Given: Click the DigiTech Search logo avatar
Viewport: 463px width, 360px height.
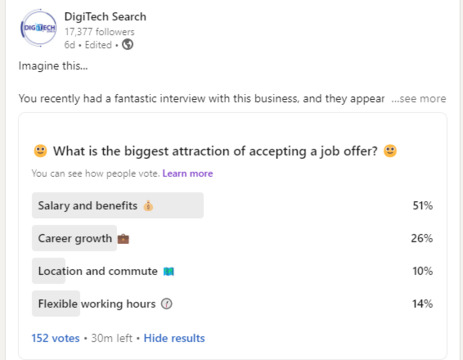Looking at the screenshot, I should coord(39,28).
